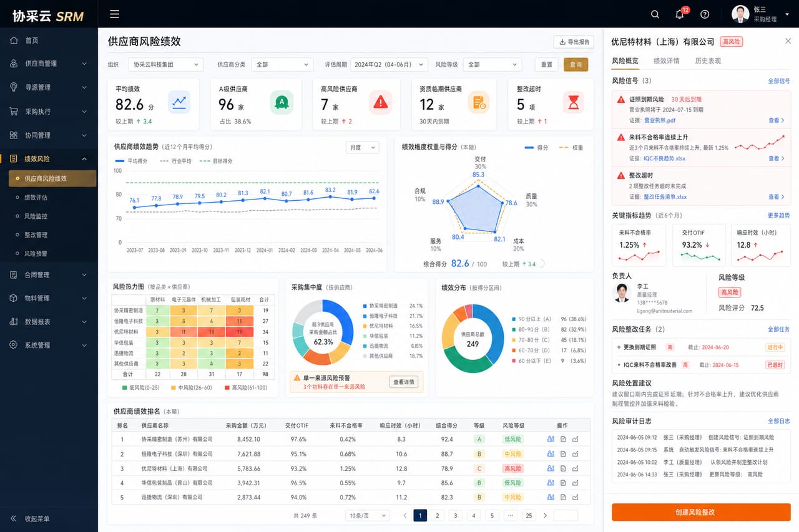Click document icon in 协采精密制造 row

[x=563, y=439]
